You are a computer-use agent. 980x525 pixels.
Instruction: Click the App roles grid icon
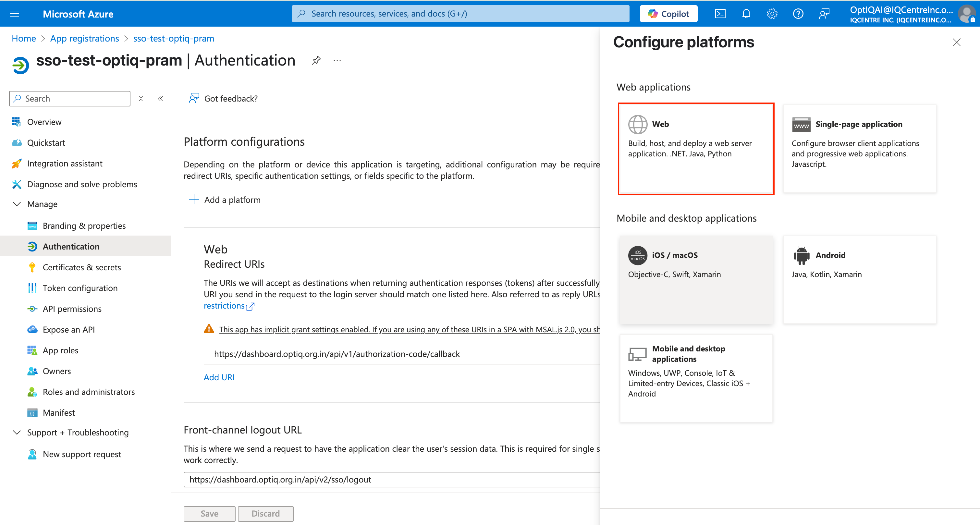(x=32, y=350)
